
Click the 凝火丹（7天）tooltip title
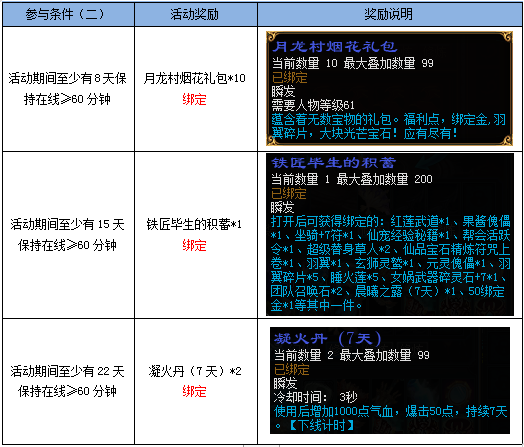point(327,339)
